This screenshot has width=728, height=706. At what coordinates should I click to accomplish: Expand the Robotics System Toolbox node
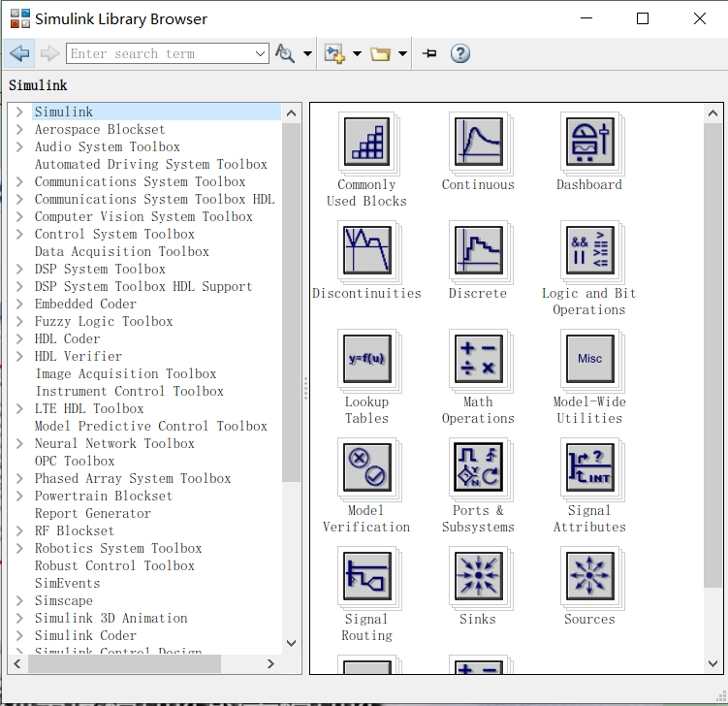pyautogui.click(x=19, y=548)
